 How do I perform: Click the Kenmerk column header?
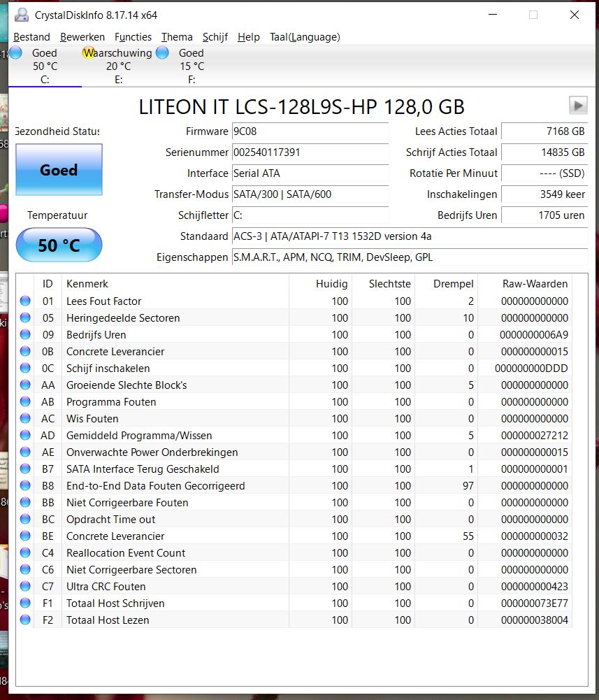(x=175, y=283)
